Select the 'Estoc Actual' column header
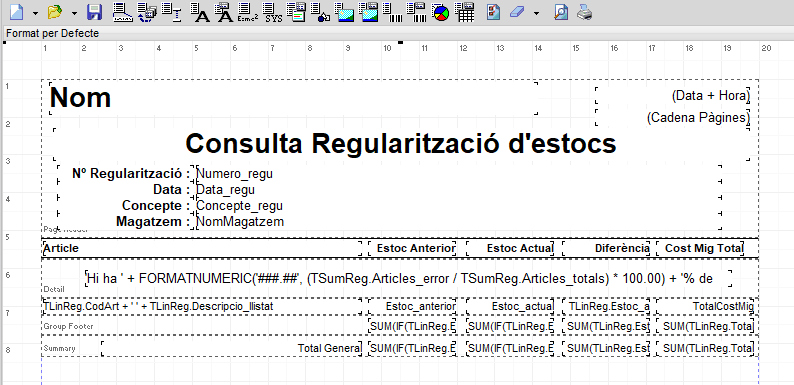This screenshot has height=385, width=794. click(510, 248)
